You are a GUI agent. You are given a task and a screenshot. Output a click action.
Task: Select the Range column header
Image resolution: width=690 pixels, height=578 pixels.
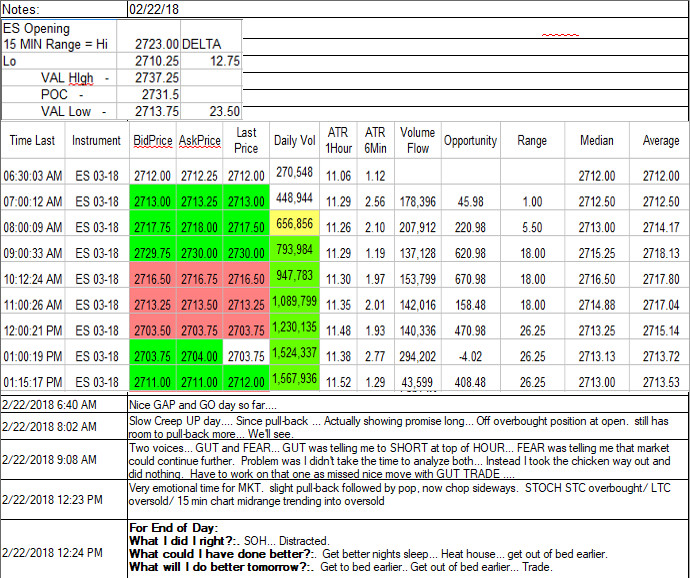pos(532,140)
